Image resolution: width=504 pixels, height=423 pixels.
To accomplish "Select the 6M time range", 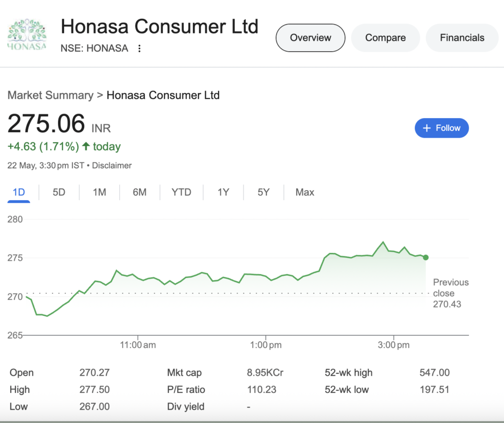I will pos(139,192).
